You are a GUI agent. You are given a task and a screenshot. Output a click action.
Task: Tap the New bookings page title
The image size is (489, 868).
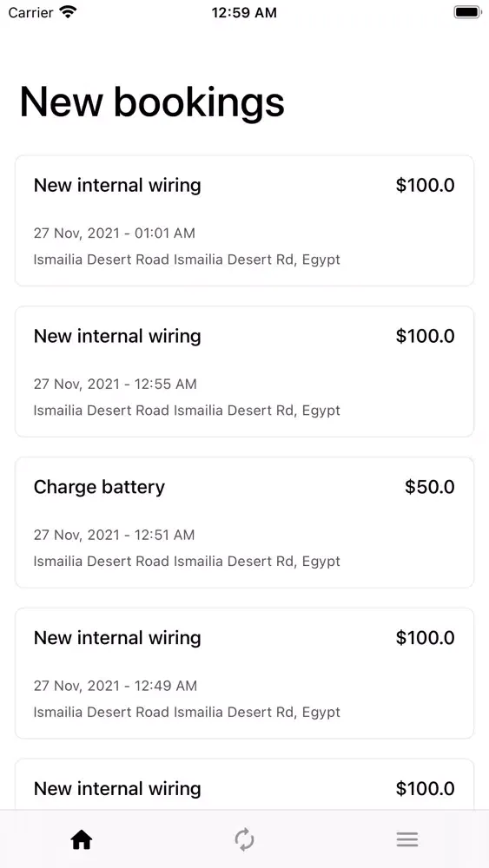pyautogui.click(x=152, y=103)
